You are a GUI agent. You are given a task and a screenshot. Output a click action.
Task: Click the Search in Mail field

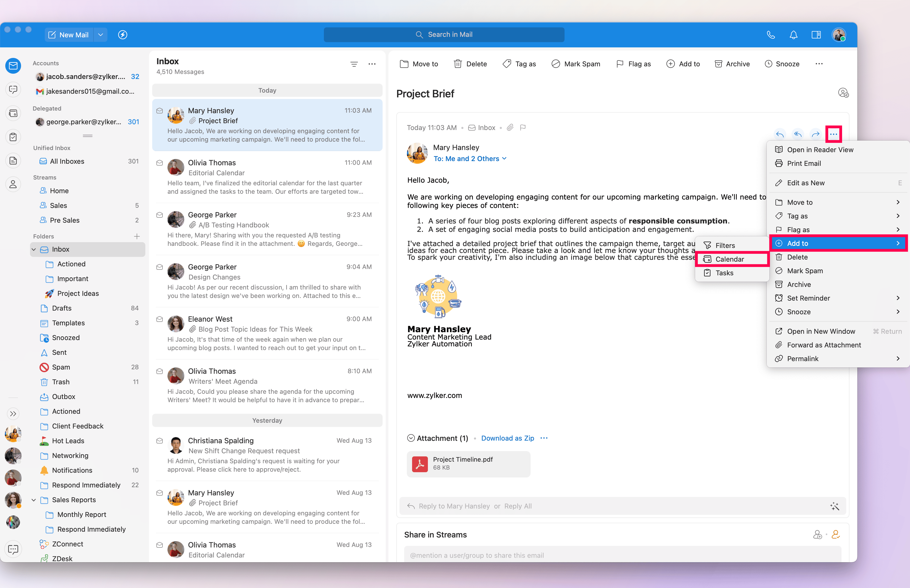[444, 35]
